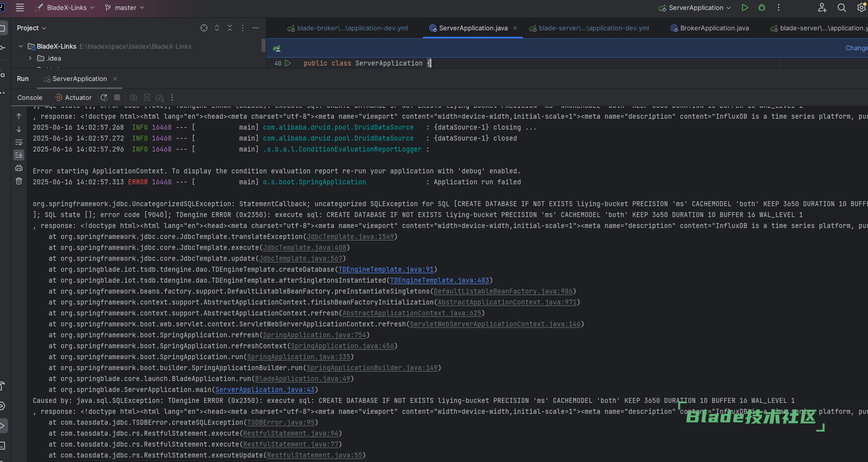Switch to the Actuator tab

[73, 97]
